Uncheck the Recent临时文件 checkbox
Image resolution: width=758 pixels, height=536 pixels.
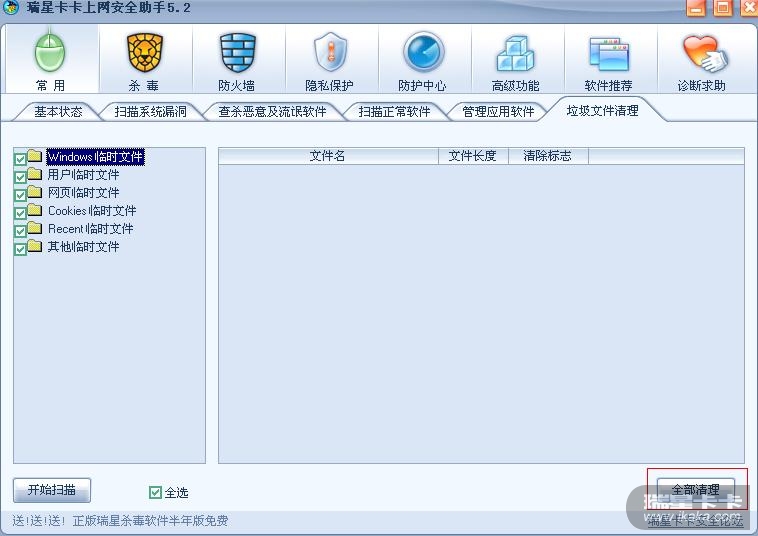tap(20, 231)
